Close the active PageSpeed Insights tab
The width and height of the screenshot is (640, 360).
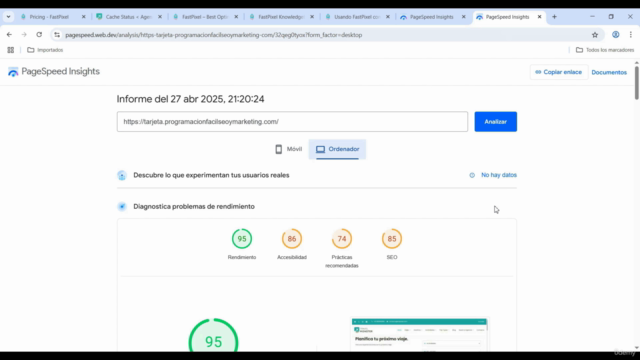(540, 17)
